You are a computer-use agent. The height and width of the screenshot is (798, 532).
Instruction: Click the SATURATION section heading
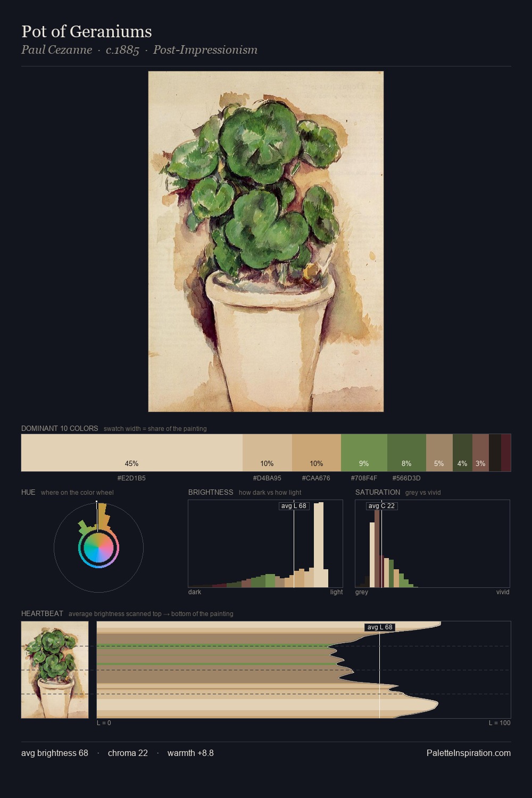pyautogui.click(x=378, y=492)
